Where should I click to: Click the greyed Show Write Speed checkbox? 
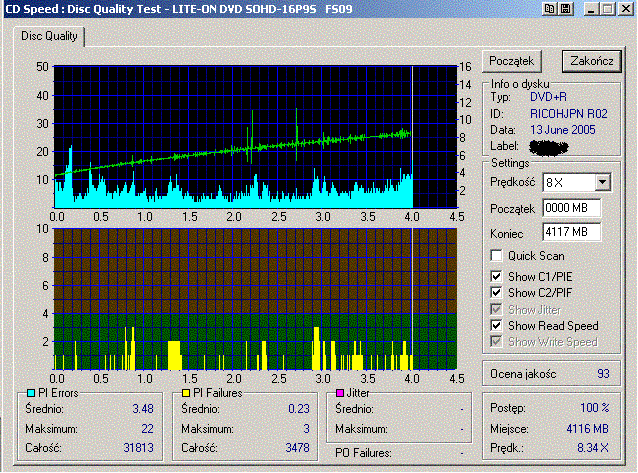click(496, 342)
